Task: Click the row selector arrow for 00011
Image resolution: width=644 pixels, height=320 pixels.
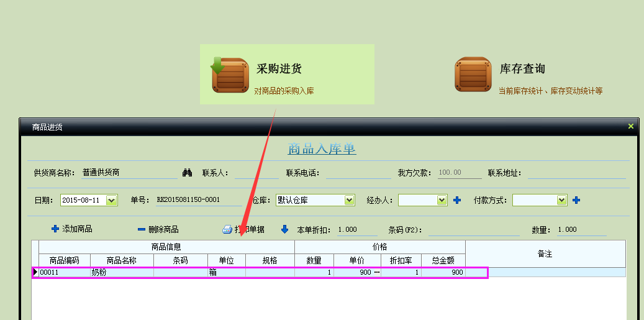Action: coord(35,272)
